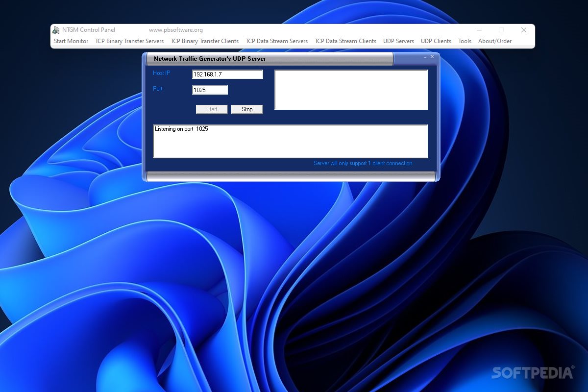This screenshot has height=392, width=588.
Task: Open TCP Data Stream Clients menu
Action: (x=345, y=41)
